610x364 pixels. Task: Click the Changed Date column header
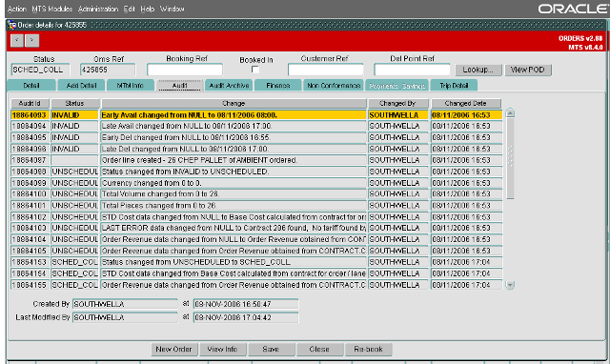pyautogui.click(x=466, y=104)
